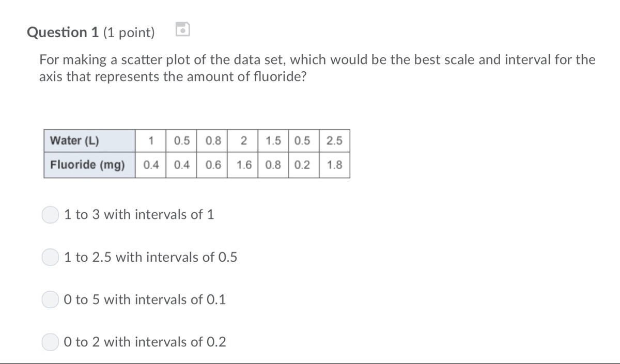Click the "(1 point)" label

[129, 33]
